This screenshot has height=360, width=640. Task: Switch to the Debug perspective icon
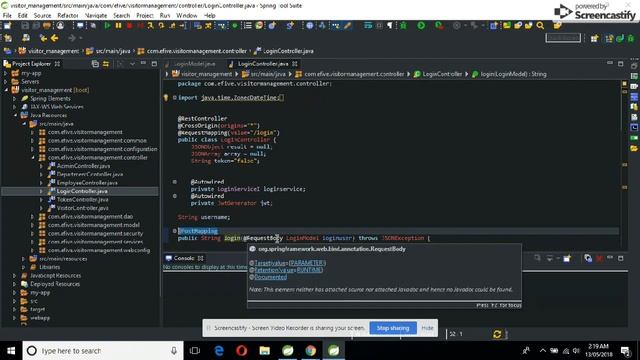pos(631,38)
